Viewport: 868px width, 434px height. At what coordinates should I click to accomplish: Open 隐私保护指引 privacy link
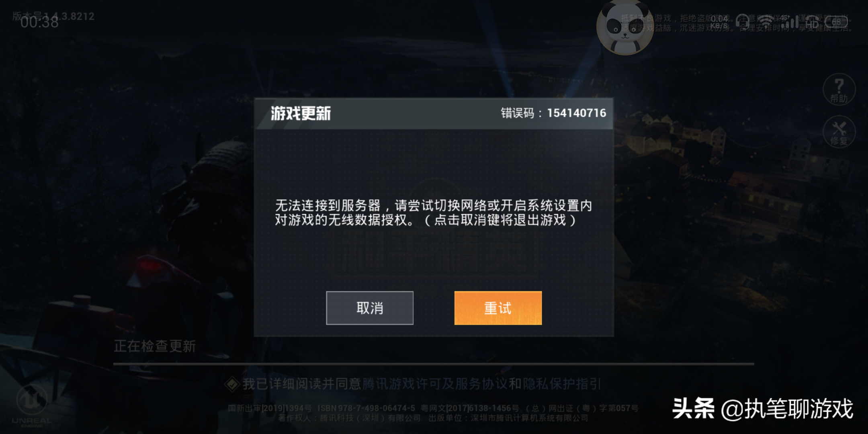[x=562, y=384]
